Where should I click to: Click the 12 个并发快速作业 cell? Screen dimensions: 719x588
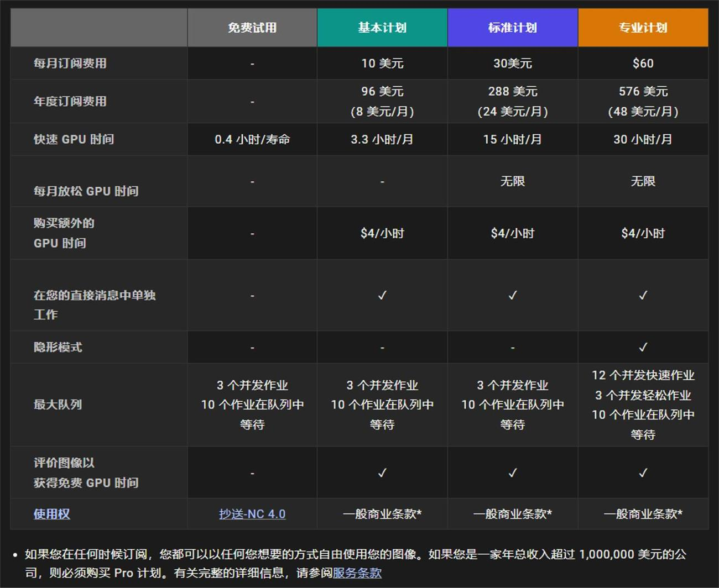(643, 405)
